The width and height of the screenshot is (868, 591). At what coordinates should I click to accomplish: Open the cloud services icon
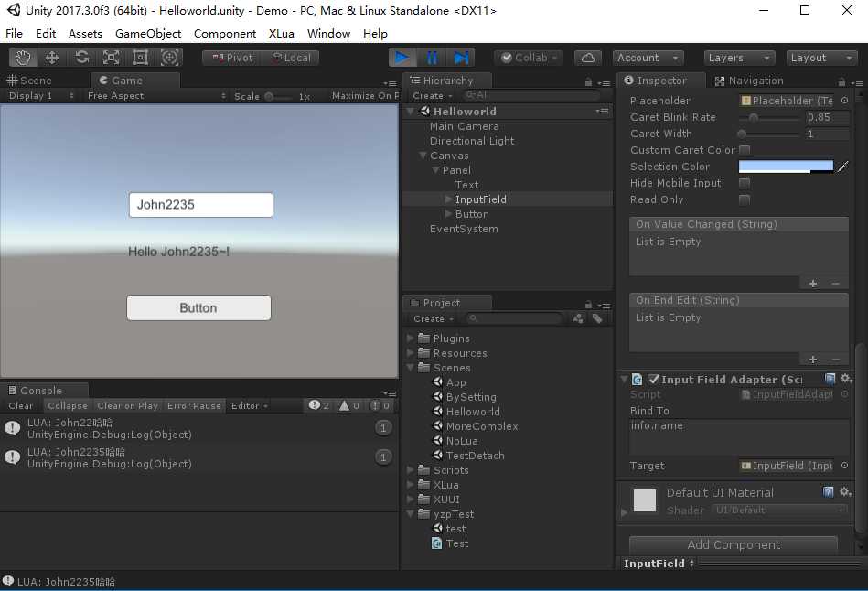click(x=588, y=58)
